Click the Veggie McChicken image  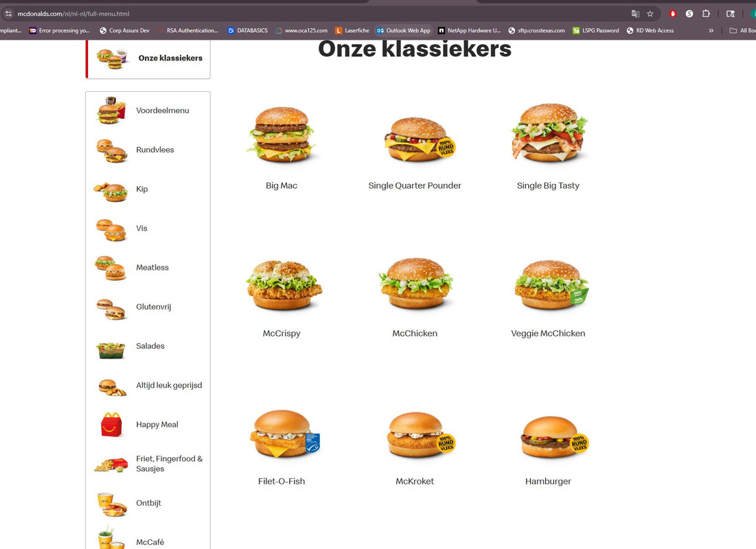pyautogui.click(x=551, y=284)
